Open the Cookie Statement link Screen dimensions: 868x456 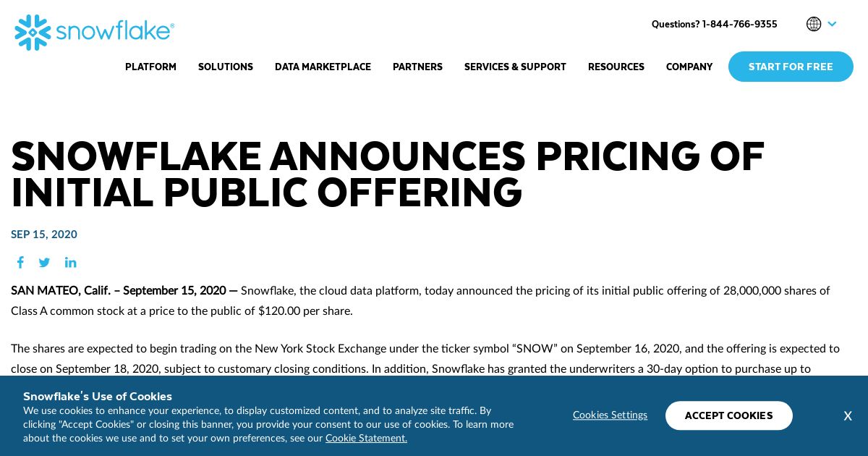(x=366, y=438)
